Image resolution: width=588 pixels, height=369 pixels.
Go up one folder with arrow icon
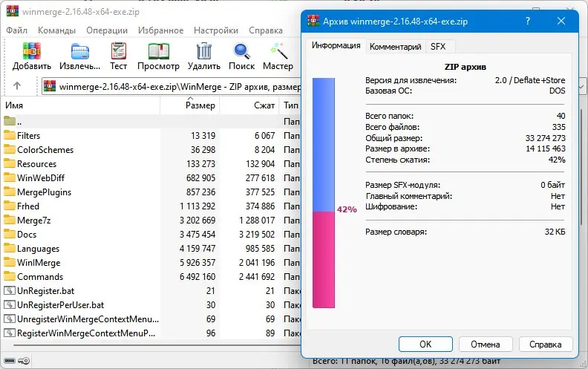point(17,86)
